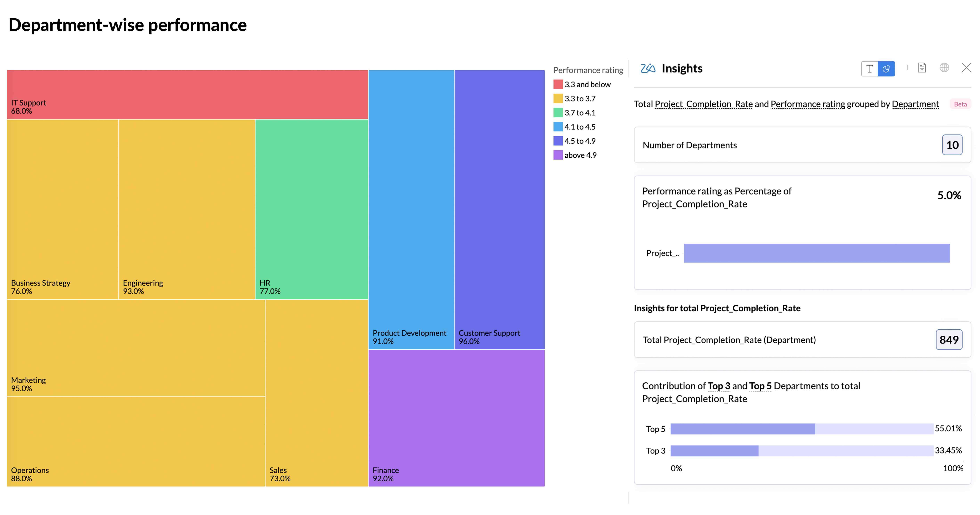Open the globe language icon
The height and width of the screenshot is (515, 980).
944,68
